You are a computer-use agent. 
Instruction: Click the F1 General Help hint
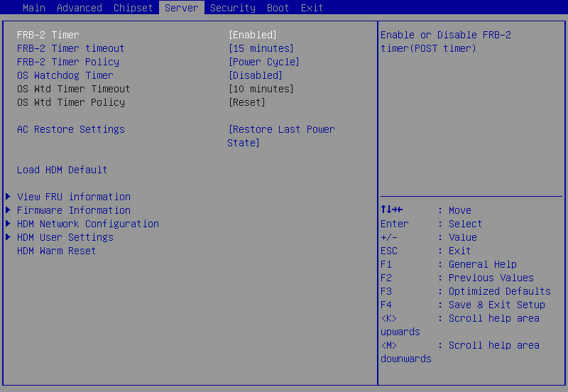449,264
